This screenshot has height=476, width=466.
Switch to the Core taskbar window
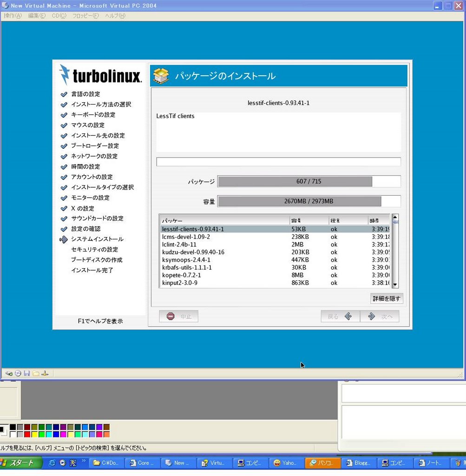click(x=142, y=463)
